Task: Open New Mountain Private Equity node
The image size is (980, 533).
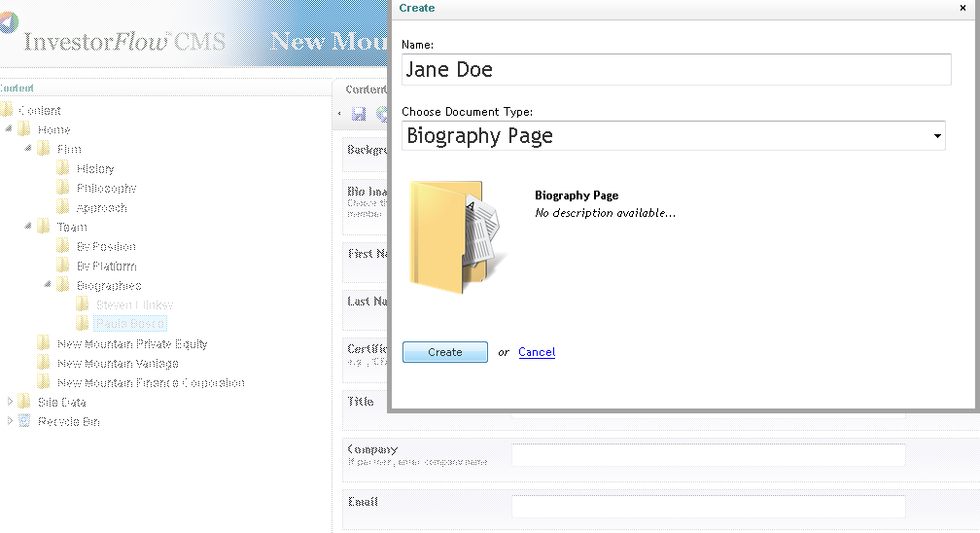Action: [132, 344]
